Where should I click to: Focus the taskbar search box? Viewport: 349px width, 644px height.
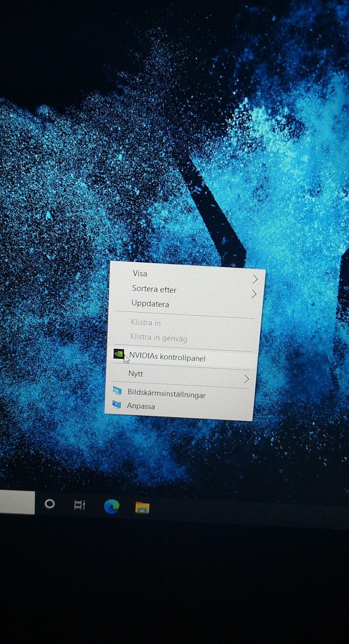[17, 502]
